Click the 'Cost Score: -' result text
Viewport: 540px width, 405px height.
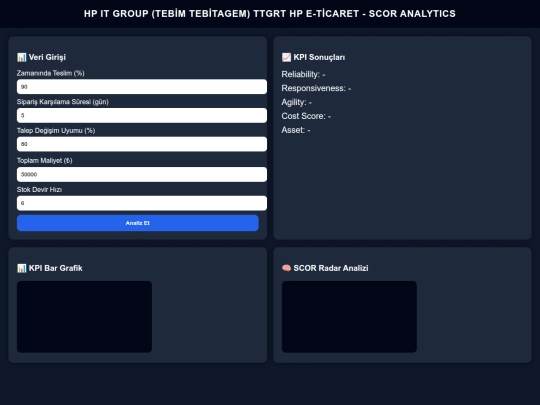(x=306, y=116)
